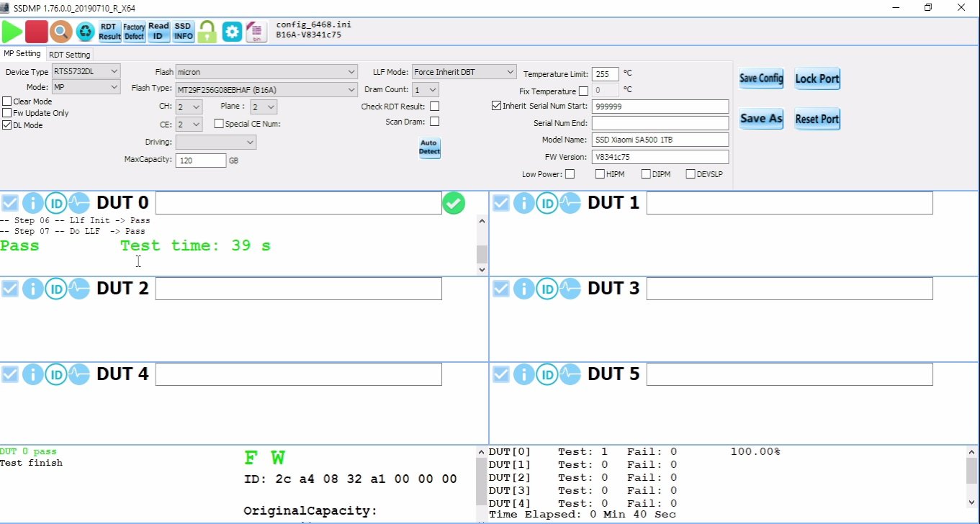Image resolution: width=980 pixels, height=524 pixels.
Task: Select the MP Setting tab
Action: click(x=22, y=54)
